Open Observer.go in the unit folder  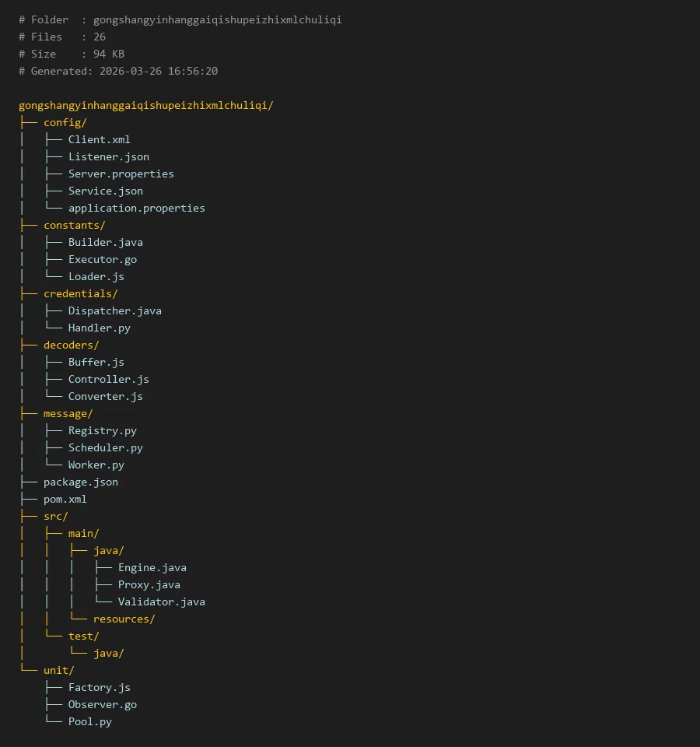coord(102,704)
